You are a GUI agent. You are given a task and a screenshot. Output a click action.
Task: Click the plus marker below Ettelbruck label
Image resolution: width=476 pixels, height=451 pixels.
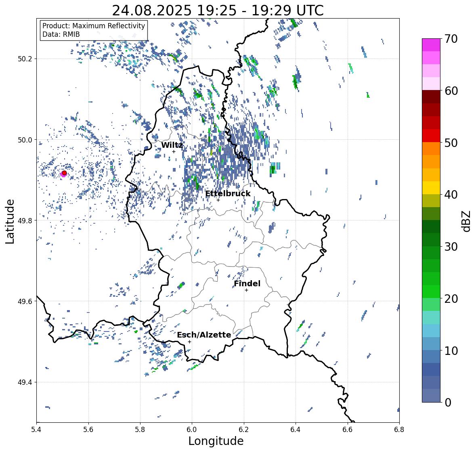(x=218, y=200)
